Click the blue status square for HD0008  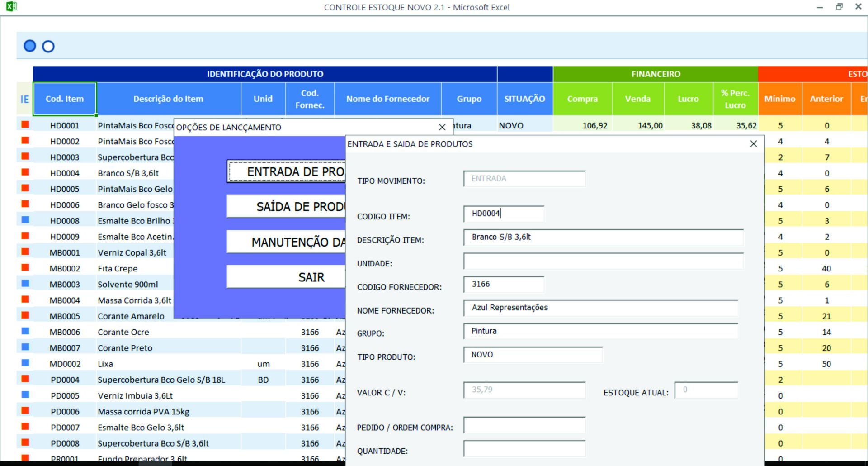tap(25, 220)
